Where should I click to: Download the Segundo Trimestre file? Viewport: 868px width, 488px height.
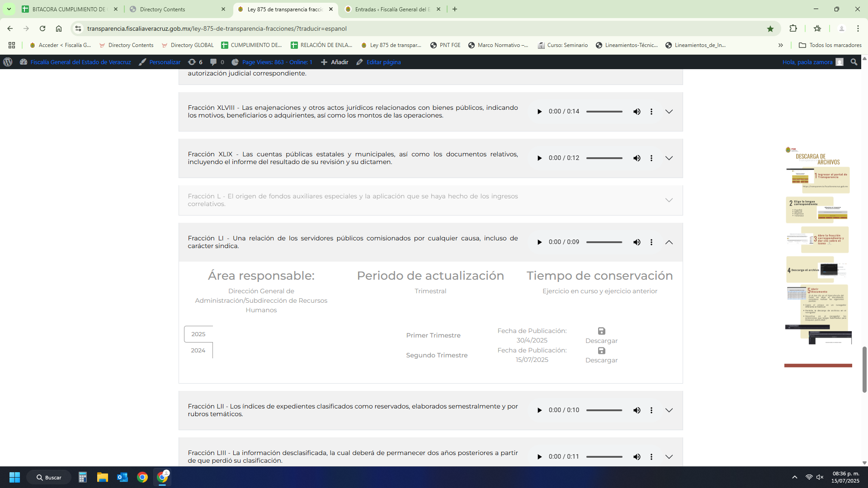click(x=601, y=355)
